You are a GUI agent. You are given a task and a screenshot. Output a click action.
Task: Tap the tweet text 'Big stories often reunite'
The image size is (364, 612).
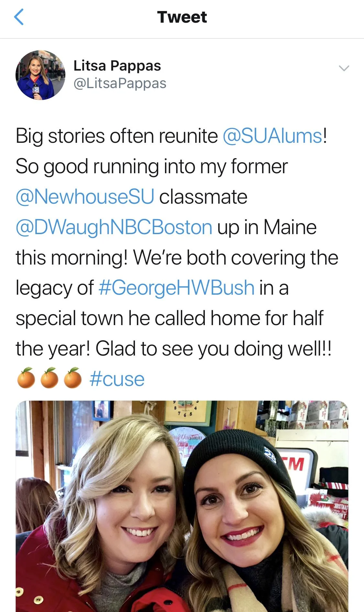tap(117, 136)
